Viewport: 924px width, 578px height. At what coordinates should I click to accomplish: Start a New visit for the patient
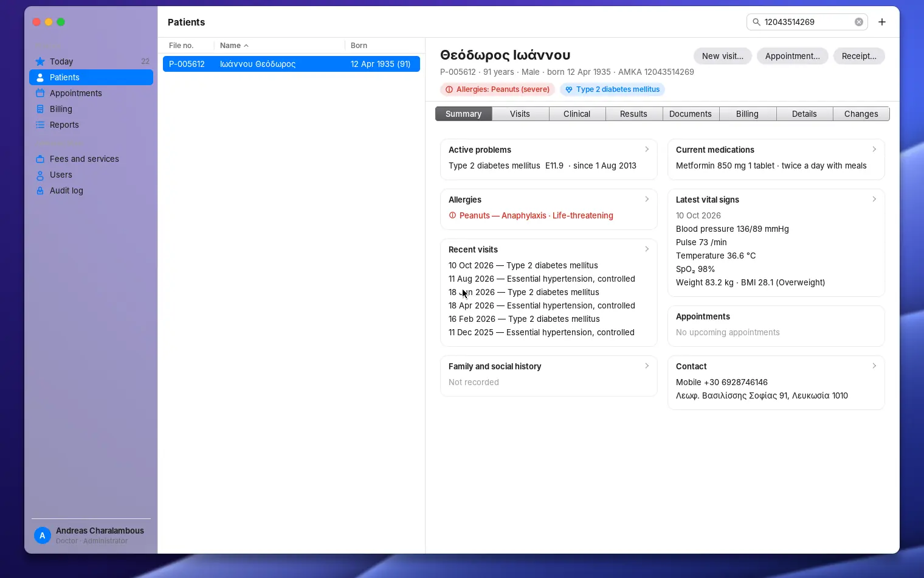tap(723, 56)
